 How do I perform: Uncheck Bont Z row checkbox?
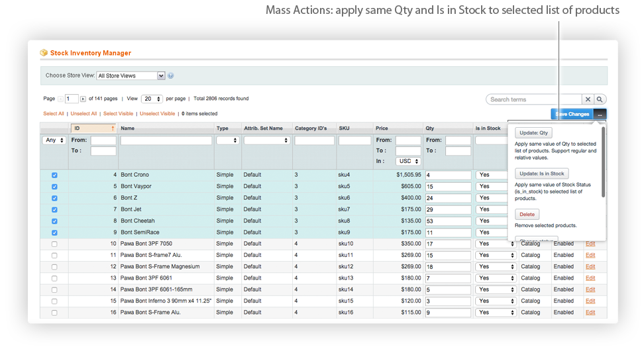click(x=54, y=198)
